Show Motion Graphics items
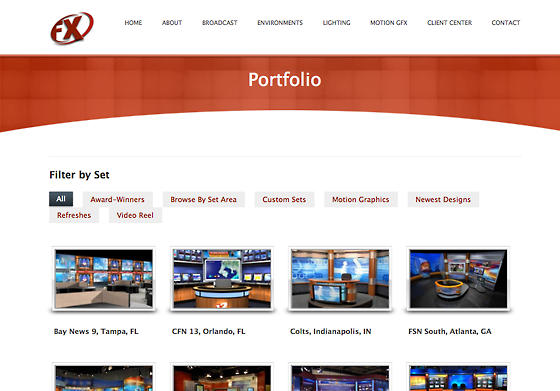Viewport: 560px width, 391px height. [361, 199]
